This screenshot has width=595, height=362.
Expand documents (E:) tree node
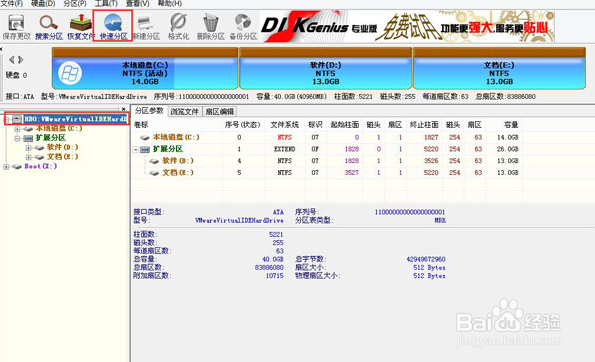tap(28, 157)
